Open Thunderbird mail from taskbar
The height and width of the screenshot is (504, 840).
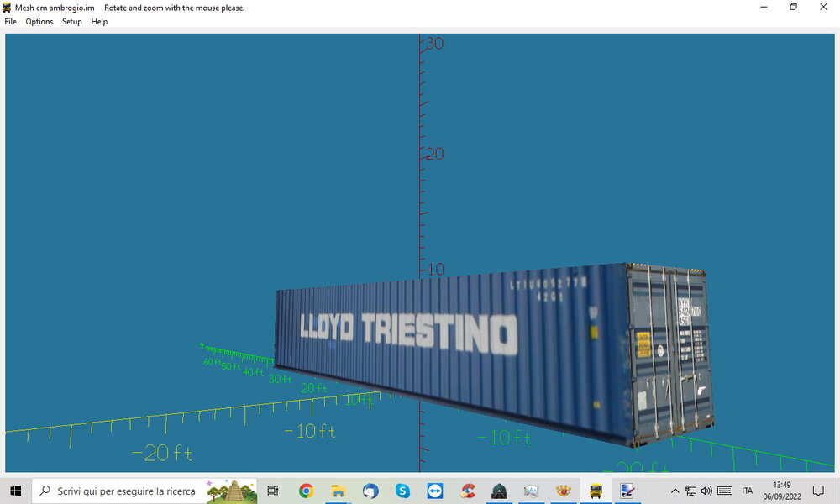tap(370, 491)
